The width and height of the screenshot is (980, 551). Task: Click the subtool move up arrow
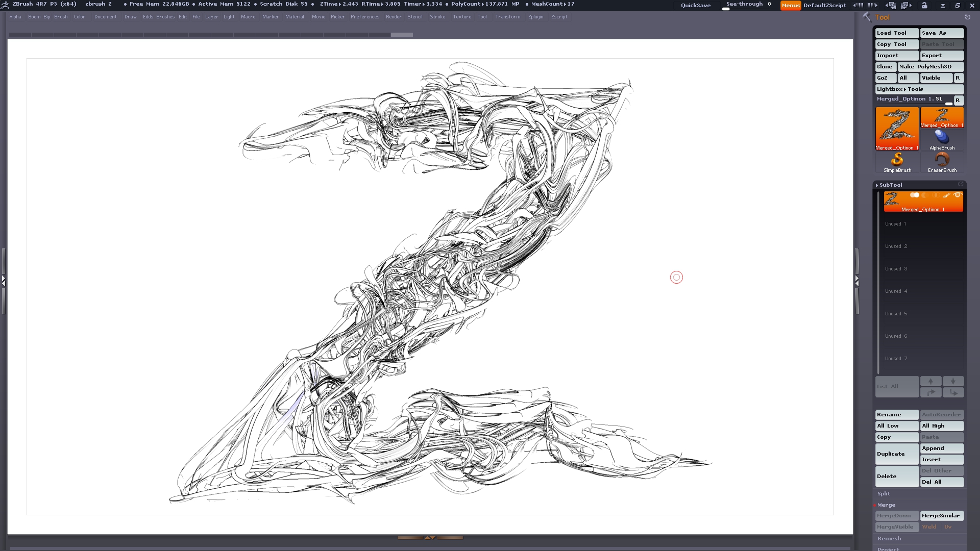(930, 381)
